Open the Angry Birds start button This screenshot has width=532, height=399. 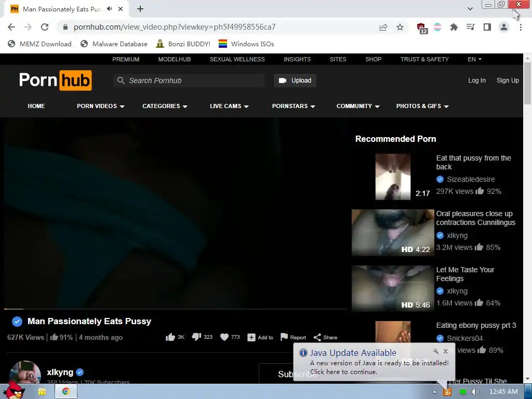click(x=13, y=391)
